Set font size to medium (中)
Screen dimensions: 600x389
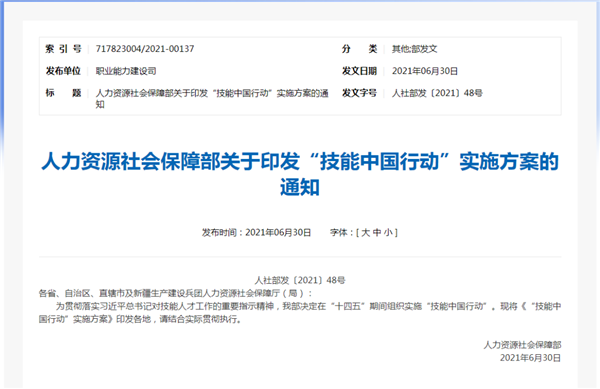point(377,233)
